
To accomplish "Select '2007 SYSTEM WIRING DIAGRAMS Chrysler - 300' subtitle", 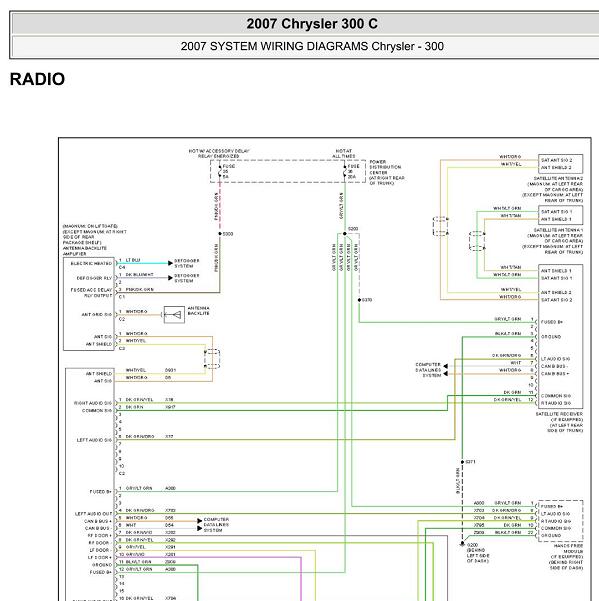I will tap(312, 46).
